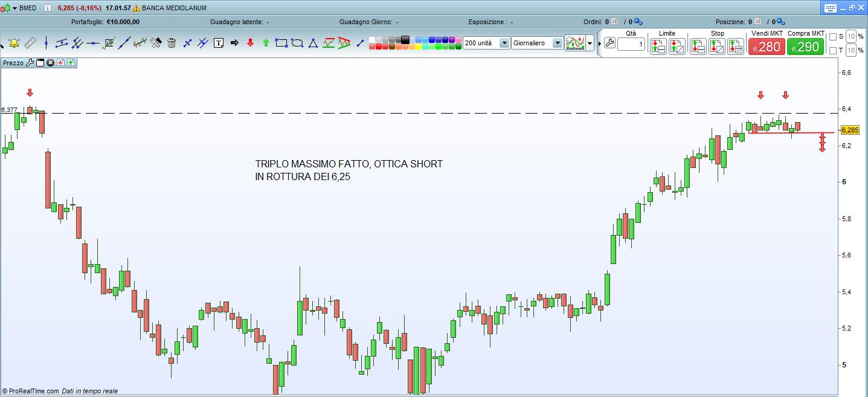Pick the black color swatch
The image size is (868, 397).
click(405, 40)
